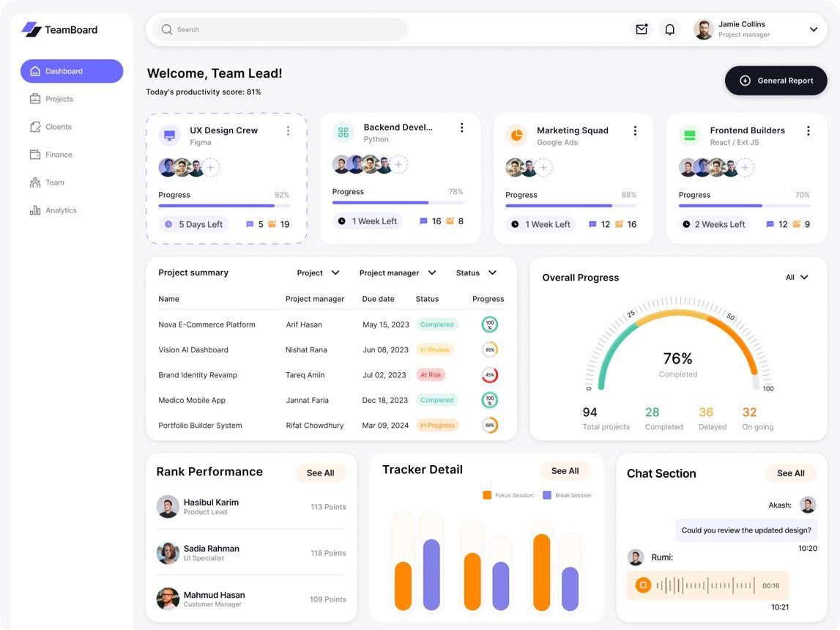Viewport: 840px width, 630px height.
Task: Go to Projects in sidebar
Action: coord(59,99)
